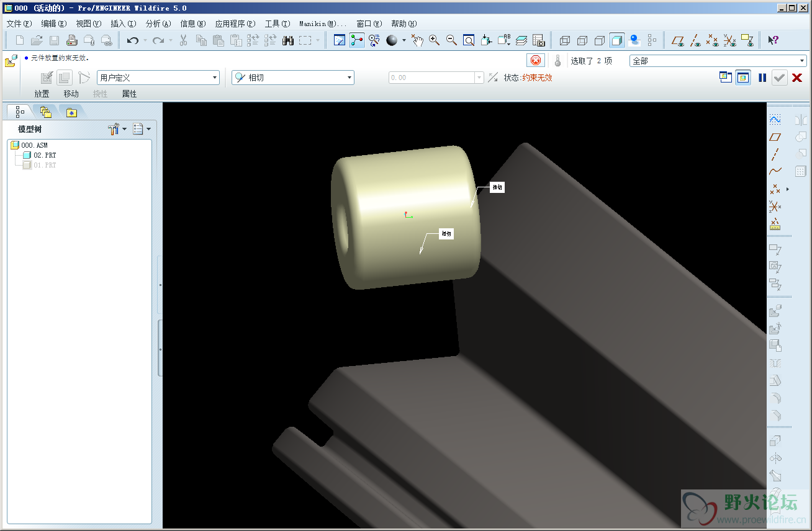Select the Datum Axis tool in right toolbar
The height and width of the screenshot is (531, 812).
775,154
